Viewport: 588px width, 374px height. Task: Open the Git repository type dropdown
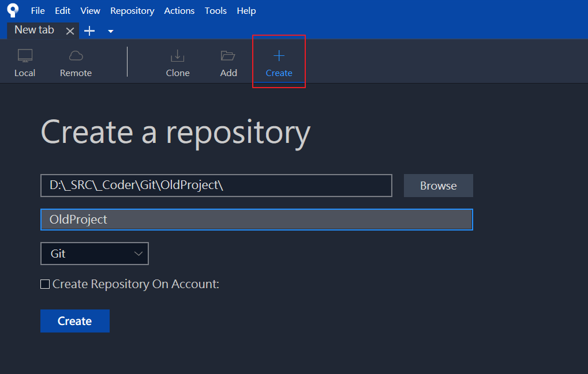click(x=95, y=254)
